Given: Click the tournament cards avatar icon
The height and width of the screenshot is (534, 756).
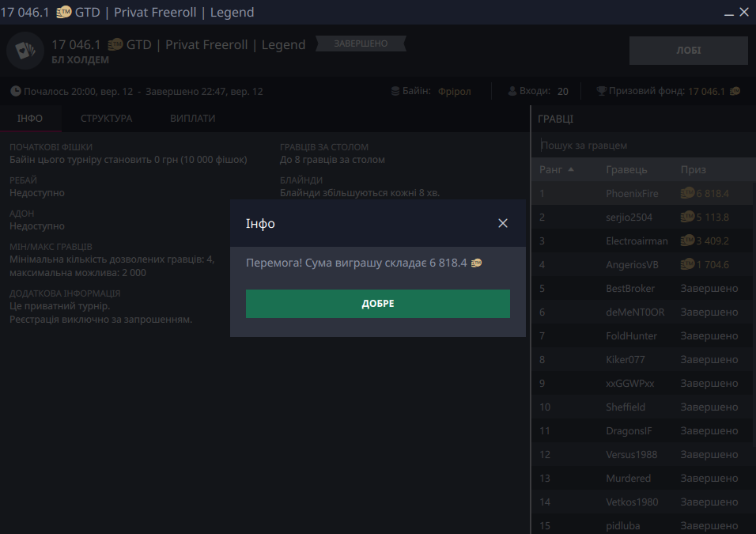Looking at the screenshot, I should click(x=25, y=51).
